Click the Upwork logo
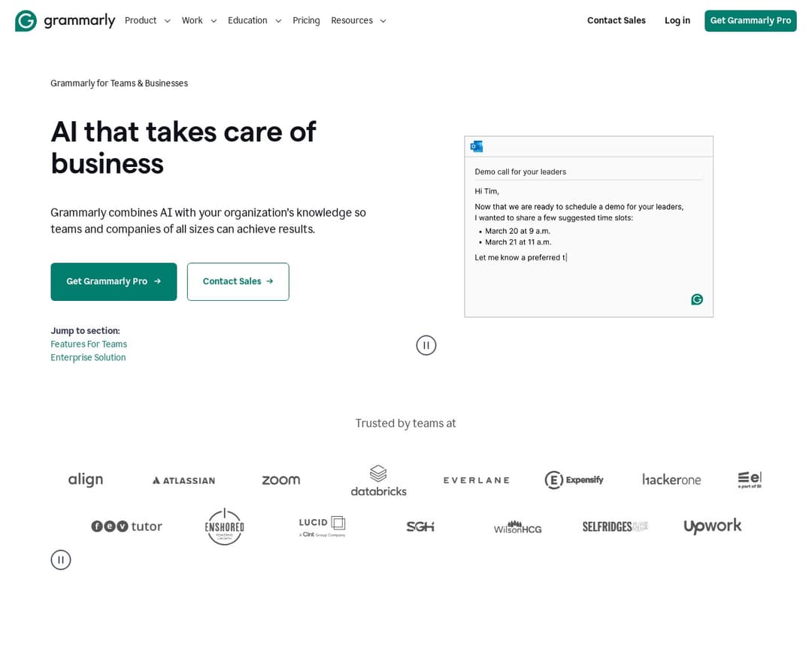This screenshot has width=812, height=650. [712, 526]
